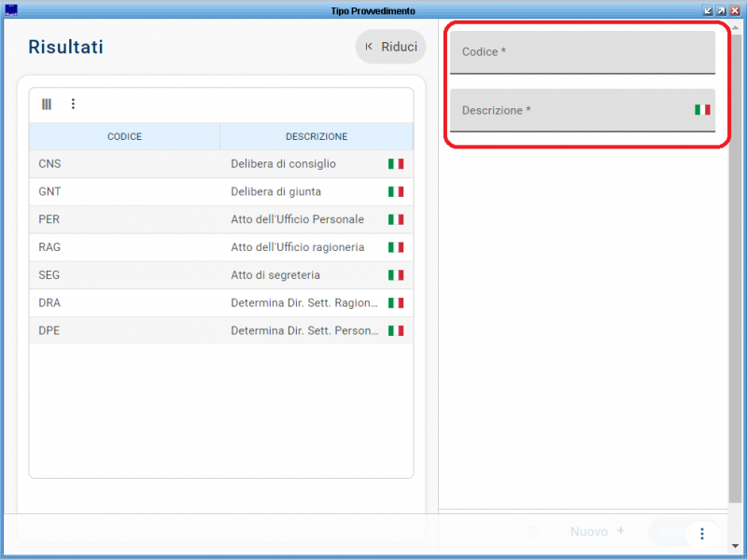The width and height of the screenshot is (747, 560).
Task: Click the column chooser icon in the table toolbar
Action: click(x=46, y=105)
